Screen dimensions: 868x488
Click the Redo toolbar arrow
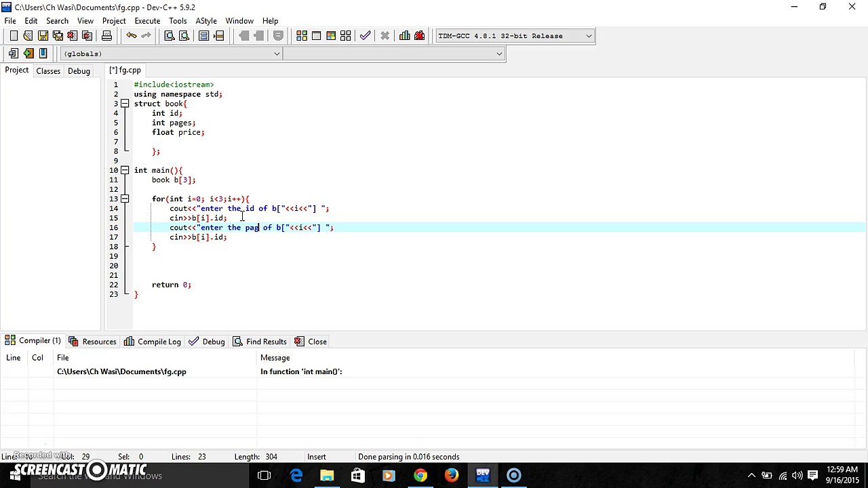(x=145, y=36)
